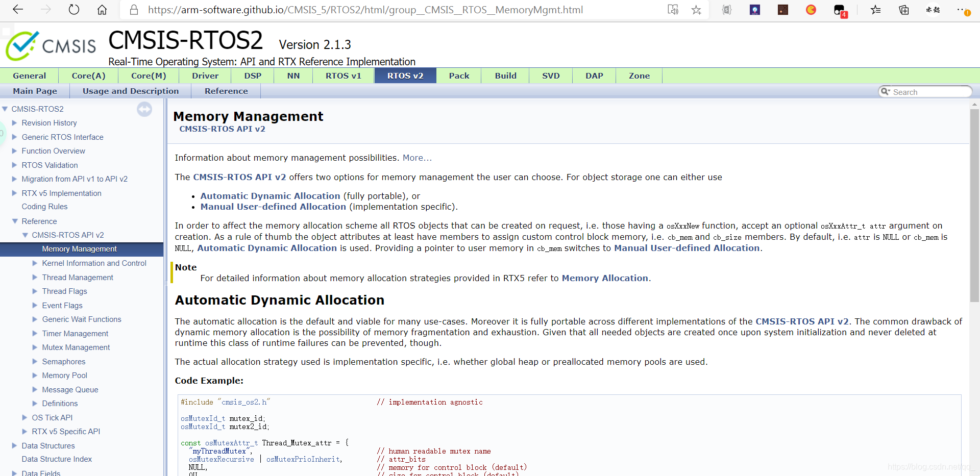Open Coding Rules in sidebar
The image size is (980, 476).
[x=44, y=207]
